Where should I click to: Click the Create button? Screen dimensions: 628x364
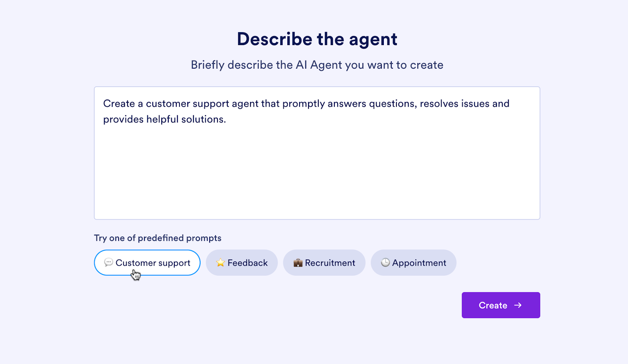coord(501,305)
